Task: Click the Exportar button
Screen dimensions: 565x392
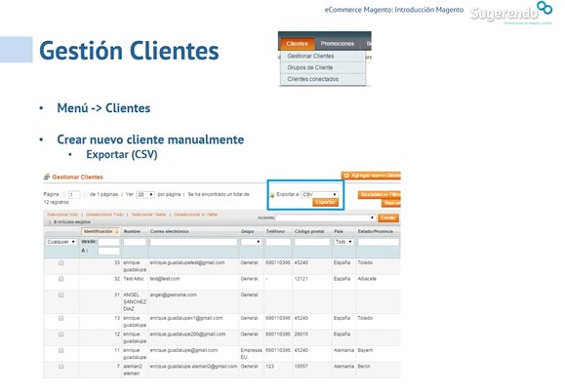Action: tap(325, 202)
